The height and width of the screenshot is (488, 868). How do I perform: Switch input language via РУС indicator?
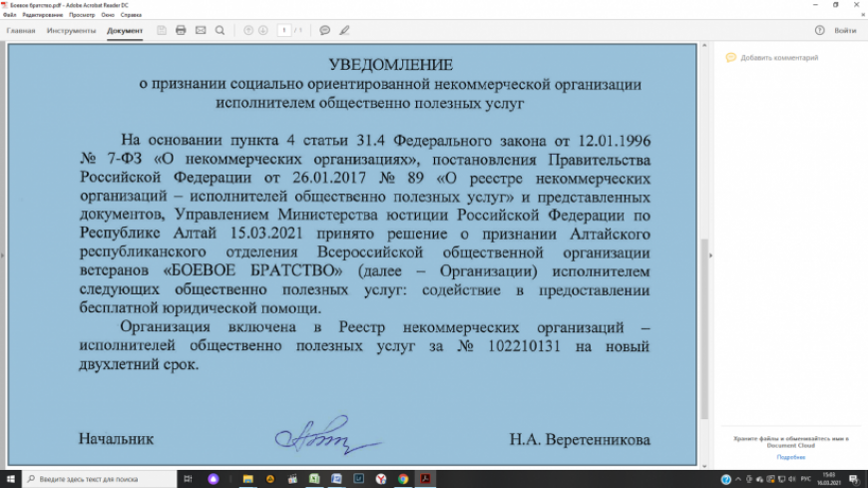pyautogui.click(x=806, y=479)
